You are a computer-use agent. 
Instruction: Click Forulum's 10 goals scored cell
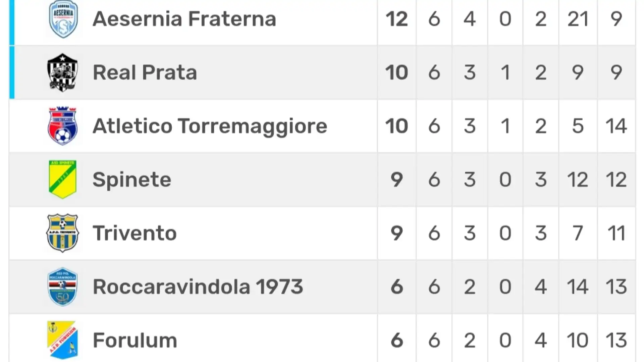coord(578,341)
